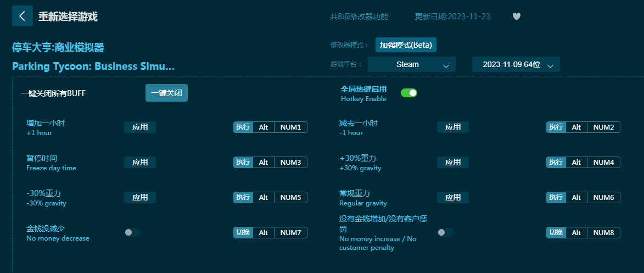Screen dimensions: 644x273
Task: Enable the No money decrease toggle
Action: click(132, 232)
